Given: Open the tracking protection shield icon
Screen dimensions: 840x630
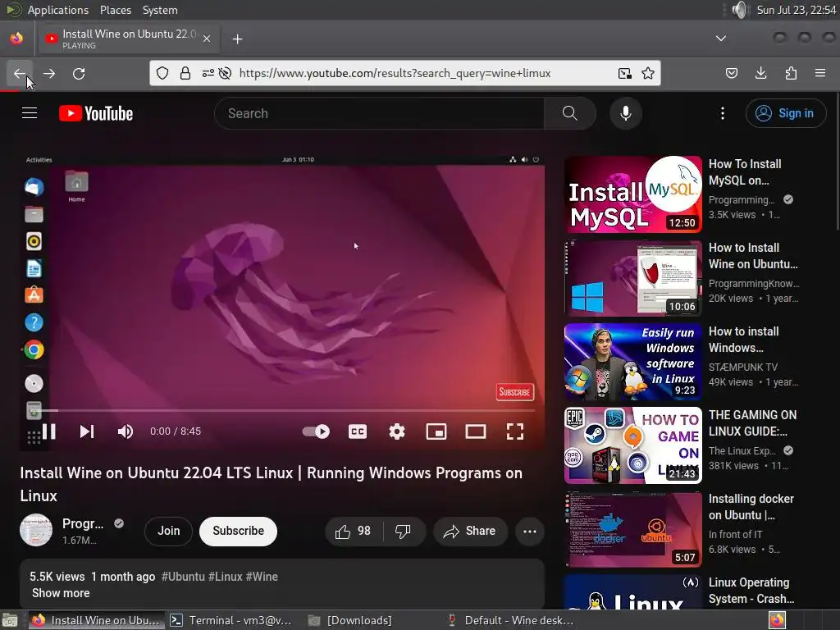Looking at the screenshot, I should pos(162,73).
